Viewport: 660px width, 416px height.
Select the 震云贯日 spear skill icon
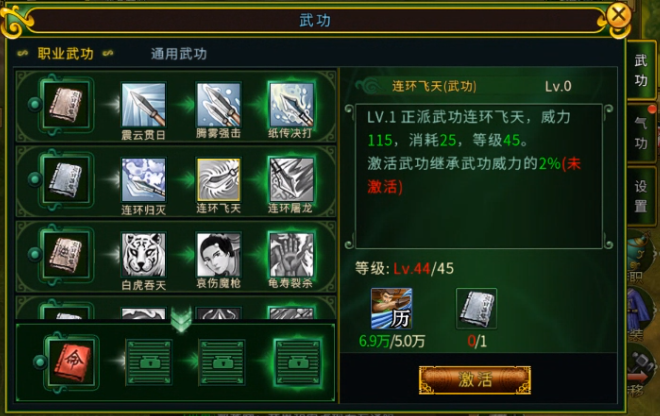click(x=144, y=105)
